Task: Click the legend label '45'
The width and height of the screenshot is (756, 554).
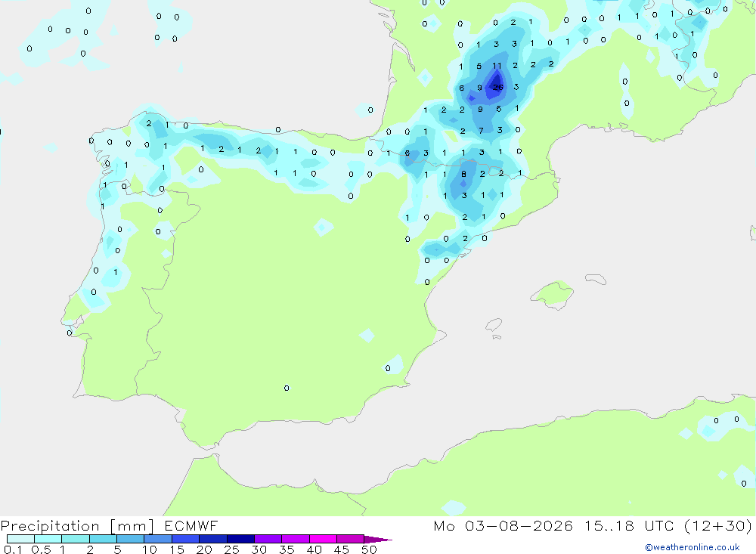Action: tap(342, 549)
